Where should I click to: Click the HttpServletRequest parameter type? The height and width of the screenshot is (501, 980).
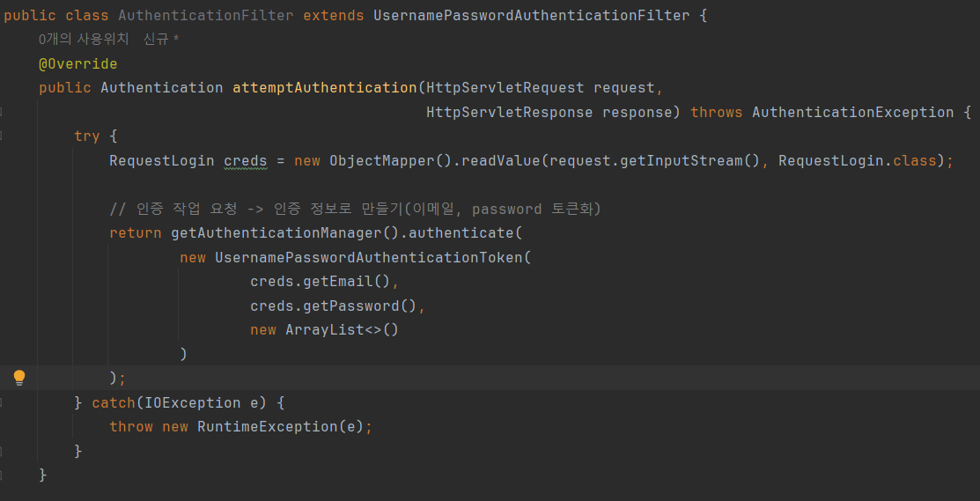[505, 87]
